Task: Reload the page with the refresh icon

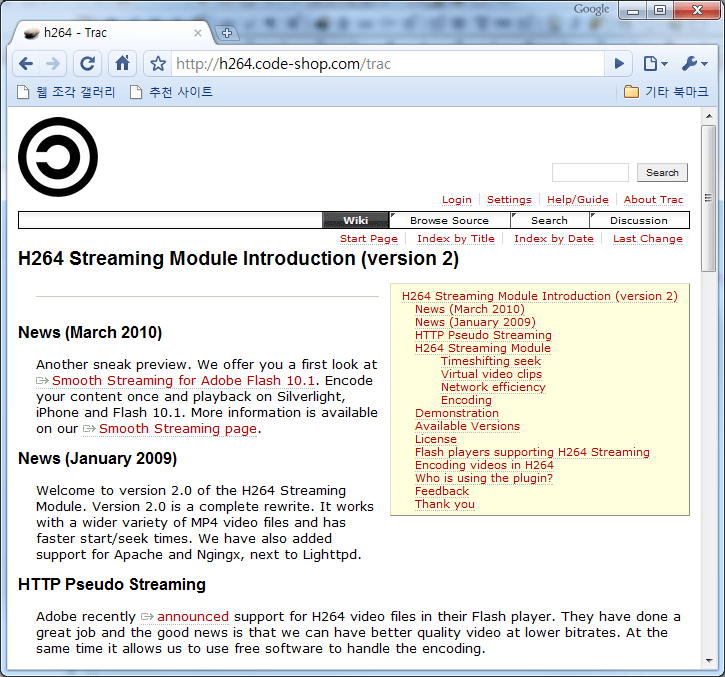Action: (87, 63)
